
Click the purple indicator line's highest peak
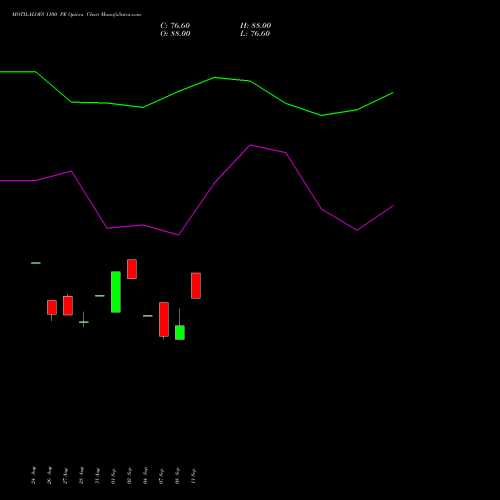[250, 145]
